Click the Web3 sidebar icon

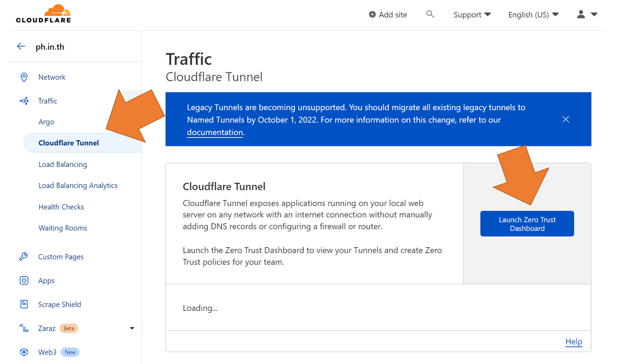tap(24, 352)
